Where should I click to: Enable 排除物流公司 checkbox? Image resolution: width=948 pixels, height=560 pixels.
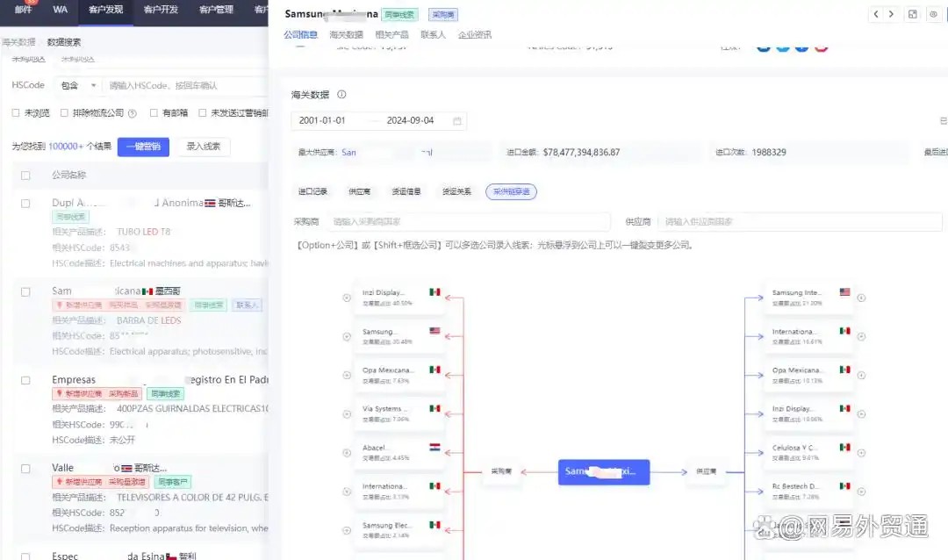[x=64, y=112]
